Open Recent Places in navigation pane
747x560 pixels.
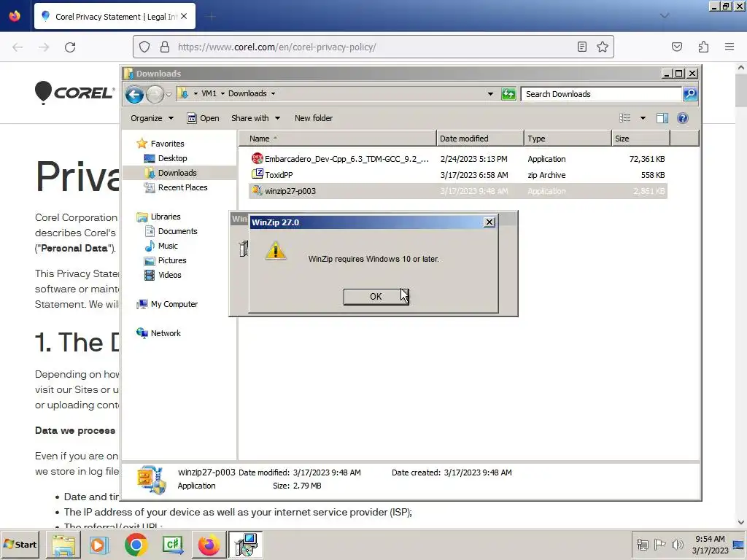pyautogui.click(x=182, y=187)
